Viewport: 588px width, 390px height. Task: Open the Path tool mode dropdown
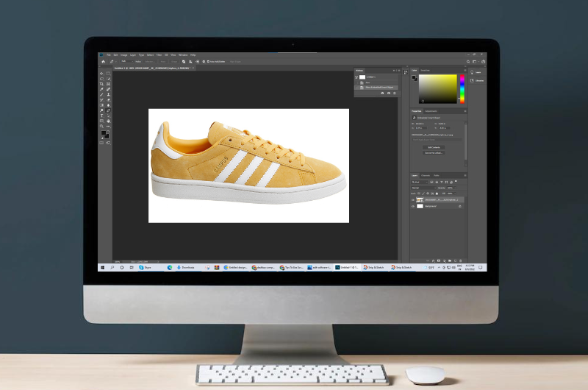point(127,62)
